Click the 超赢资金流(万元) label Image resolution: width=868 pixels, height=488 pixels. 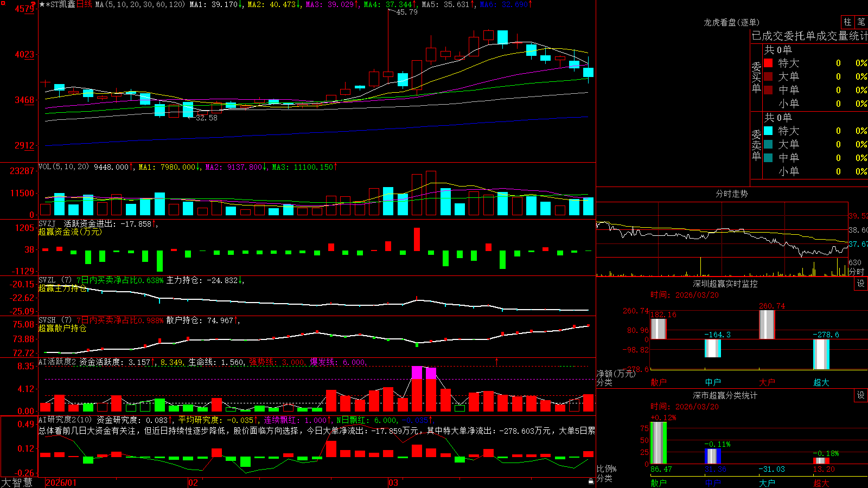coord(70,232)
